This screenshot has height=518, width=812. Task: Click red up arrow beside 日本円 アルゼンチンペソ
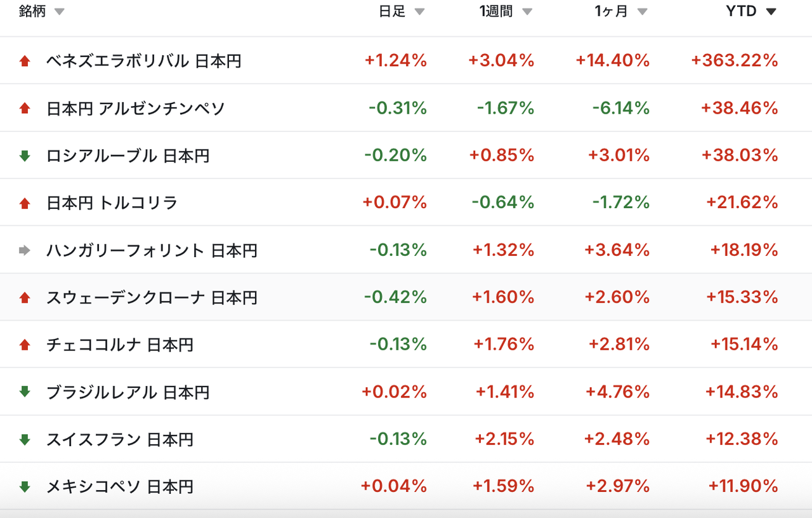click(25, 109)
